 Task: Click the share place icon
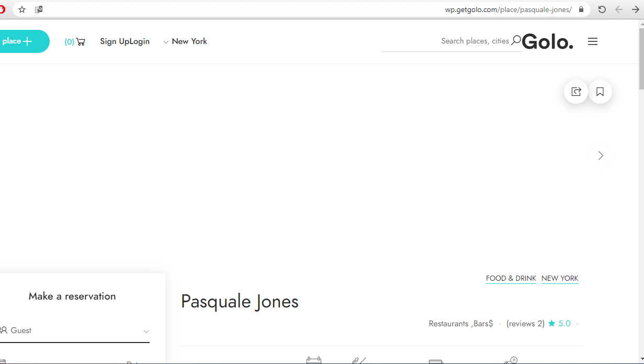576,92
